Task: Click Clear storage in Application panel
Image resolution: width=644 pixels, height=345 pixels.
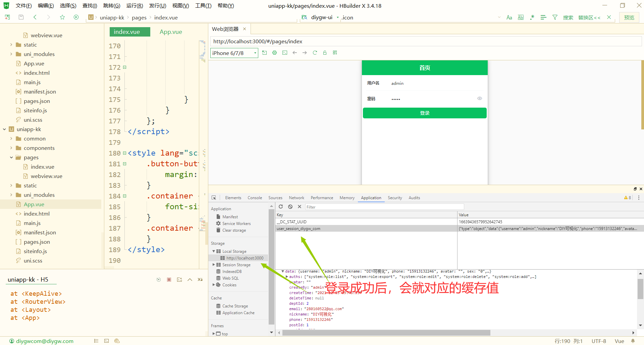Action: (x=234, y=230)
